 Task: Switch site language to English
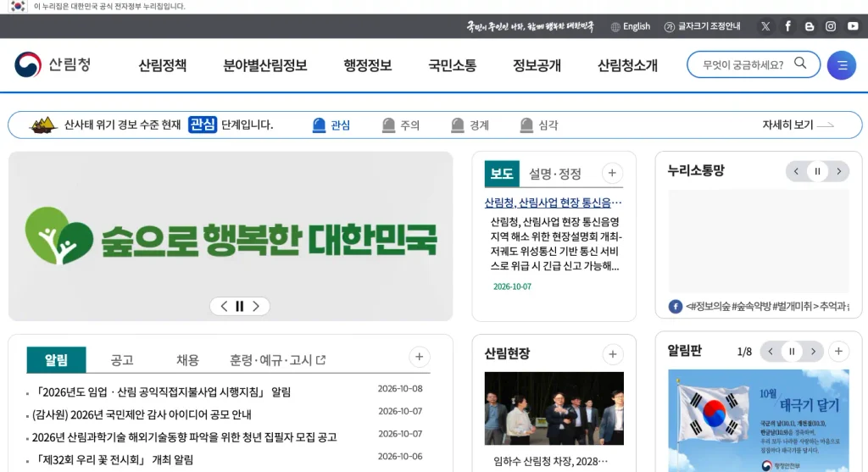pos(636,26)
